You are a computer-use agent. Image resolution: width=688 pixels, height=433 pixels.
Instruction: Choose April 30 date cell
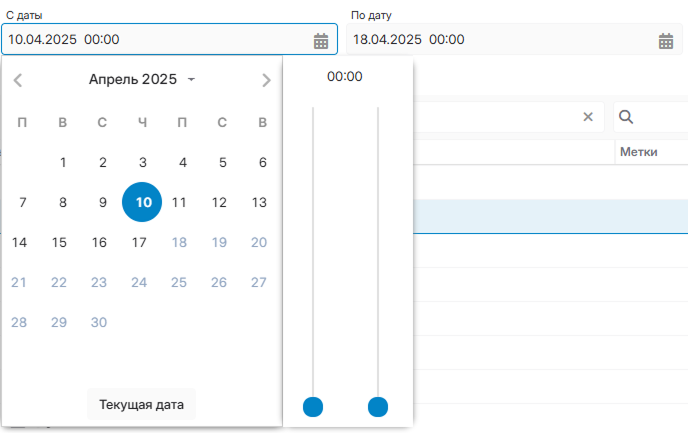point(99,322)
